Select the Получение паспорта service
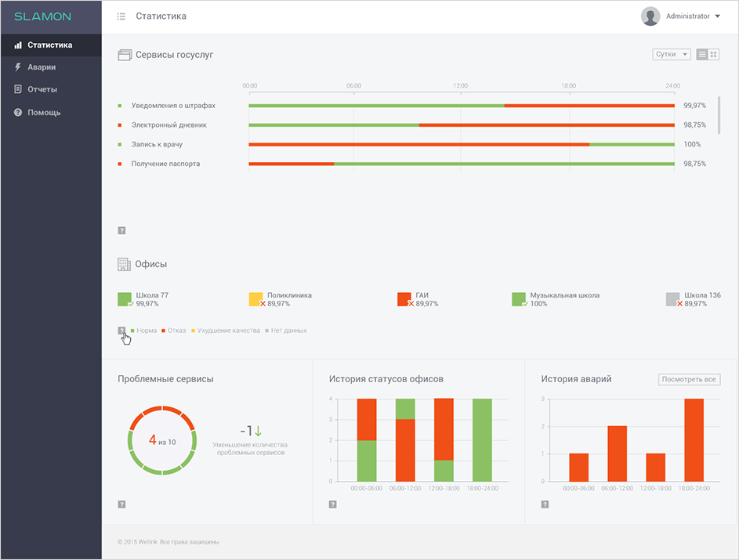The image size is (739, 560). [165, 164]
